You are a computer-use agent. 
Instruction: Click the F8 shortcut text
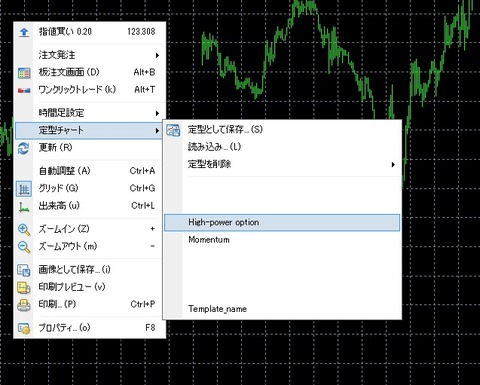pyautogui.click(x=150, y=328)
